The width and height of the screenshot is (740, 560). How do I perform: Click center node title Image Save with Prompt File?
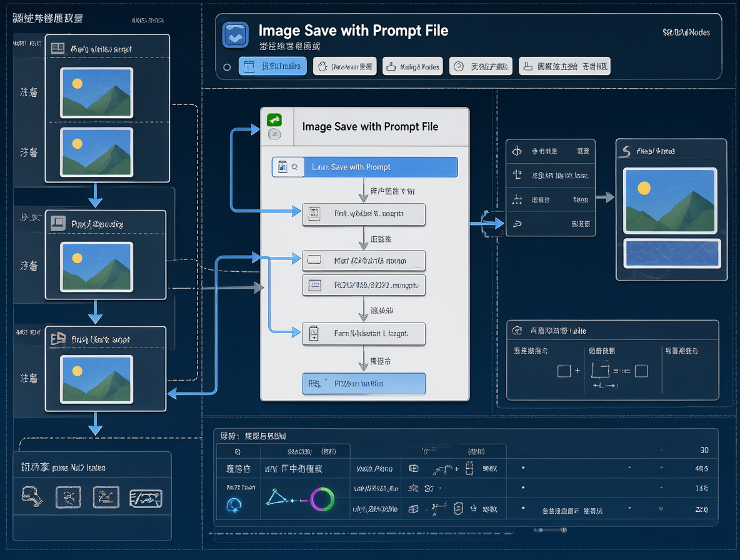(x=370, y=126)
